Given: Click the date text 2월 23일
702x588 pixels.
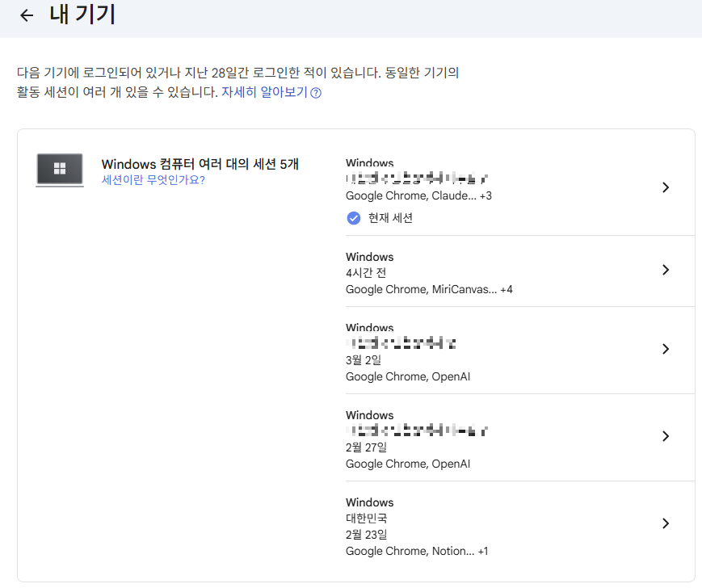Looking at the screenshot, I should (x=366, y=535).
